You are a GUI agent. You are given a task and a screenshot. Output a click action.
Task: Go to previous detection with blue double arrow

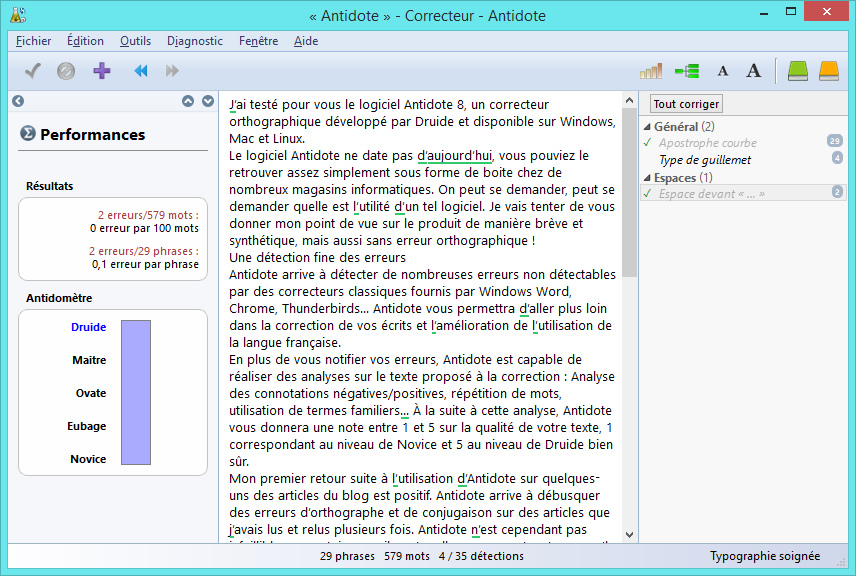[140, 71]
